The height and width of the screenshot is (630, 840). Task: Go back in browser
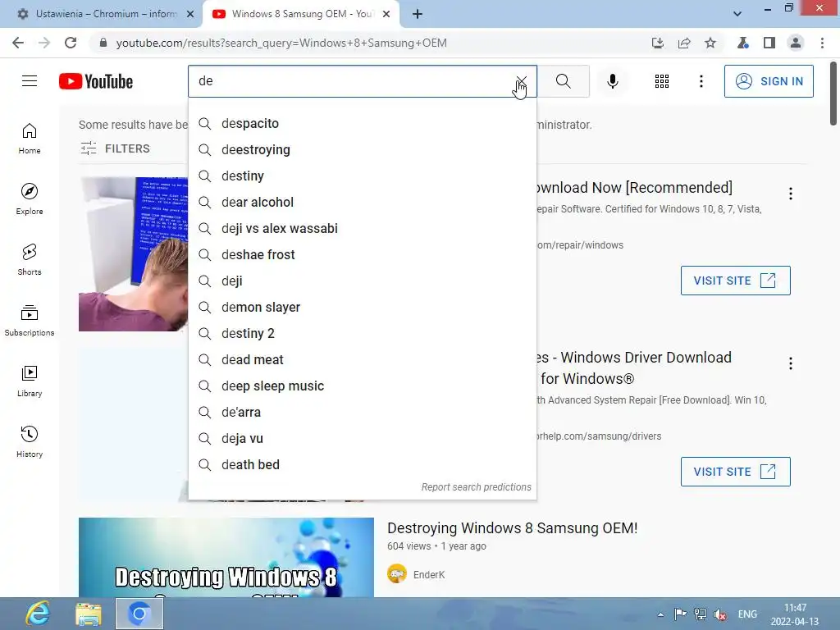18,43
